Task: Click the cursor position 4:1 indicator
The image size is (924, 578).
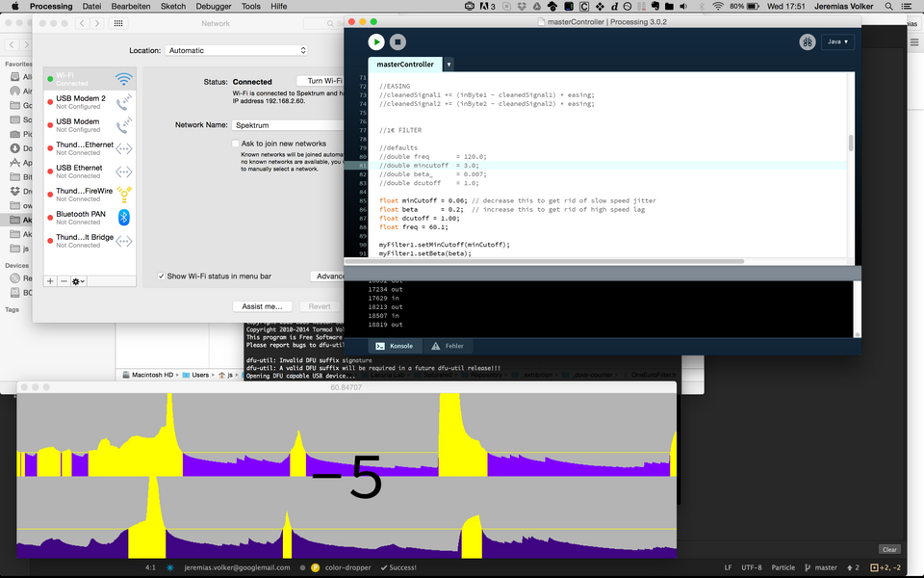Action: 150,567
